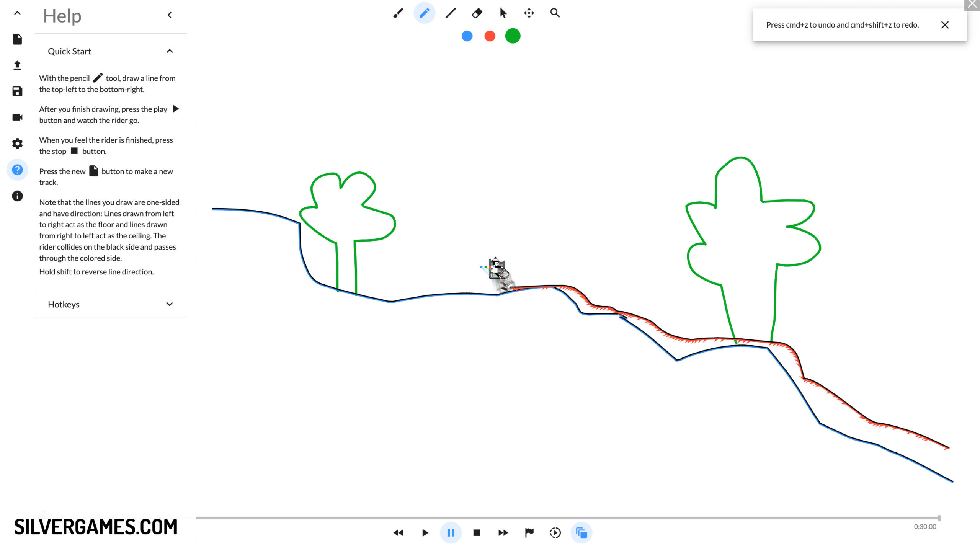Fast forward the playback
980x550 pixels.
[x=503, y=533]
